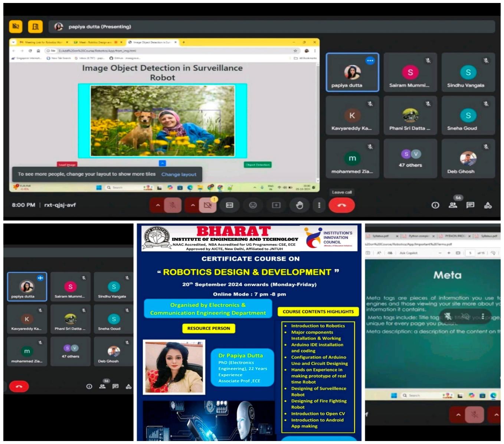The image size is (504, 444).
Task: Expand audio settings arrow beside the 8:00 PM toolbar mic
Action: pos(158,205)
